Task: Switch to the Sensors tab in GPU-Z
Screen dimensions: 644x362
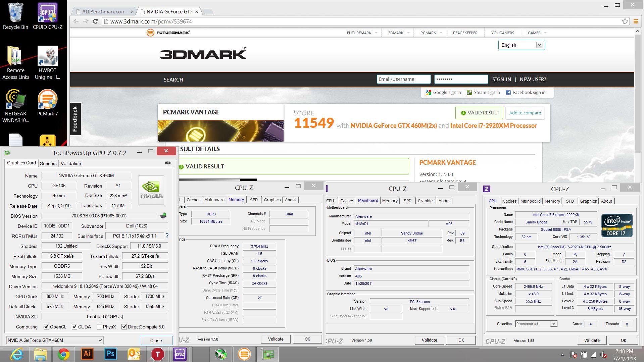Action: pyautogui.click(x=48, y=163)
